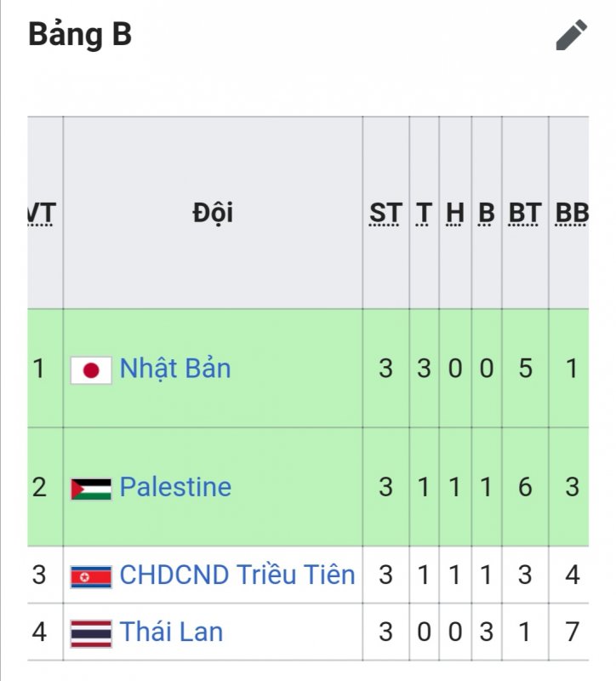Open the Palestine team link
Viewport: 616px width, 681px height.
(175, 487)
